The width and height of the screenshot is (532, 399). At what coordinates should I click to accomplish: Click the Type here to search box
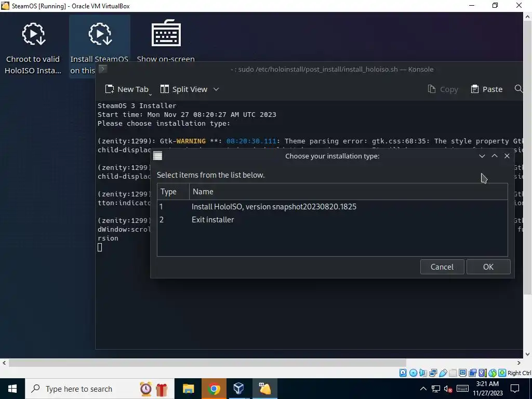(99, 389)
